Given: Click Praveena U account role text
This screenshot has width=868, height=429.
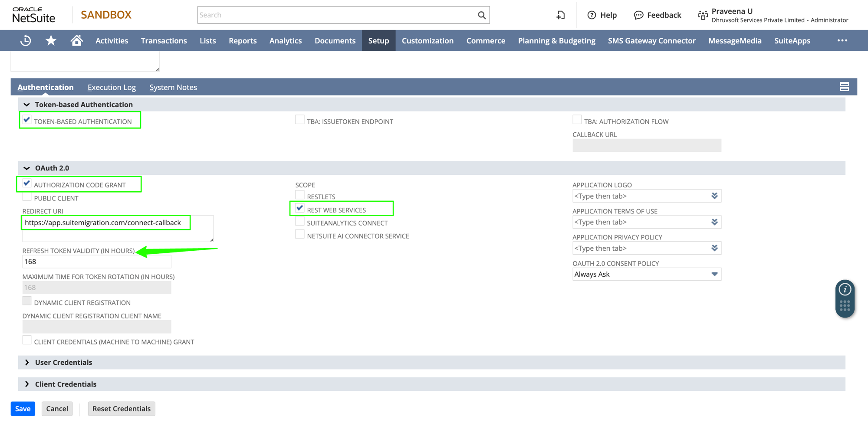Looking at the screenshot, I should pyautogui.click(x=779, y=16).
